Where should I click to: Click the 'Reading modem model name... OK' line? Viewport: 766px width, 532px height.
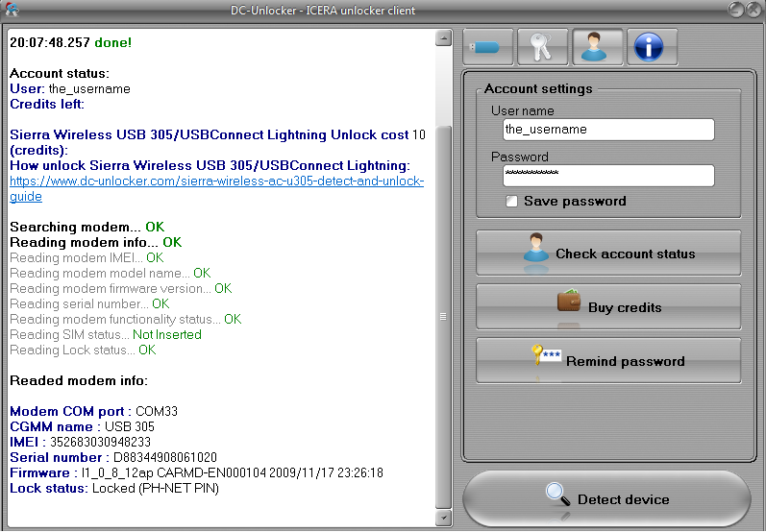tap(111, 273)
